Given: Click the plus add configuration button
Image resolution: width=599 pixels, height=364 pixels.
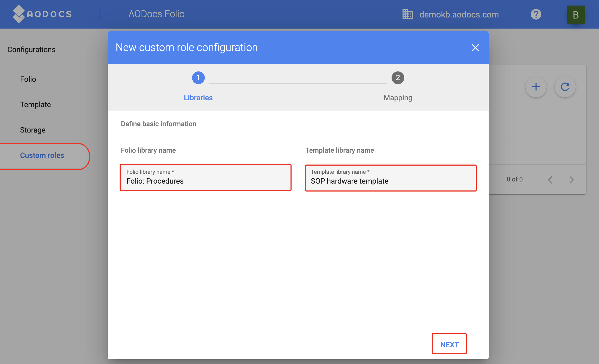Looking at the screenshot, I should [x=536, y=87].
